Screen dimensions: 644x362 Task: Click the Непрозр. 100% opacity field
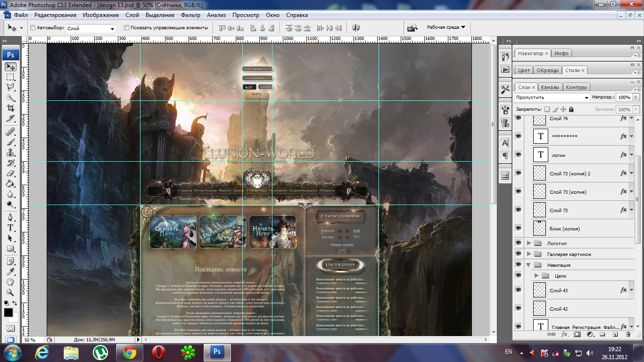(624, 97)
